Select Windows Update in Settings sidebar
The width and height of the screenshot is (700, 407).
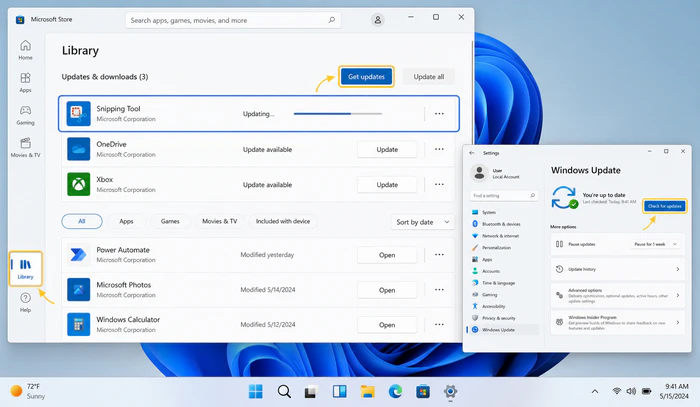(x=503, y=330)
